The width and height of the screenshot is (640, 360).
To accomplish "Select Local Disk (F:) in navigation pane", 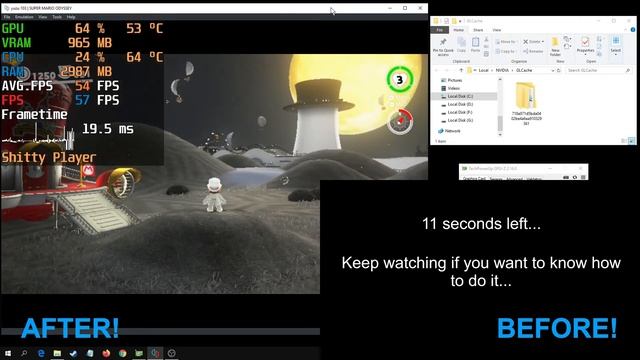I will [x=460, y=112].
